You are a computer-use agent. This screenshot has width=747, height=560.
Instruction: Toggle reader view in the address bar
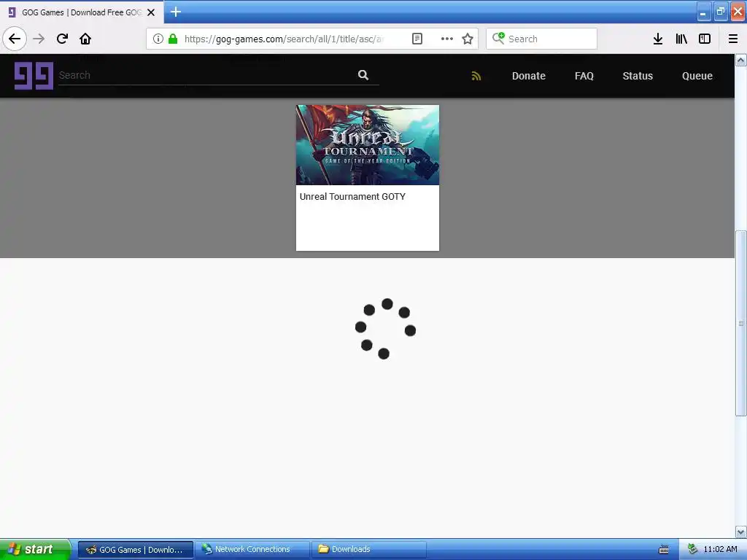coord(417,39)
